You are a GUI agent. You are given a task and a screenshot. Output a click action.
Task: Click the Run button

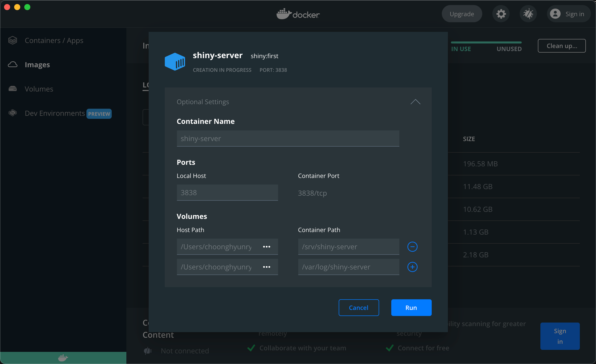(x=411, y=308)
